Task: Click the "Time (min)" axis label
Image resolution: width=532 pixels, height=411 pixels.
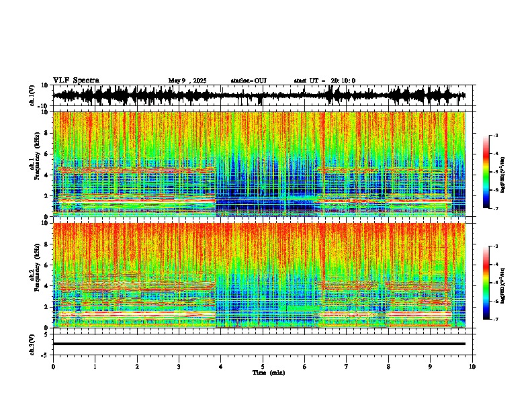Action: [269, 373]
